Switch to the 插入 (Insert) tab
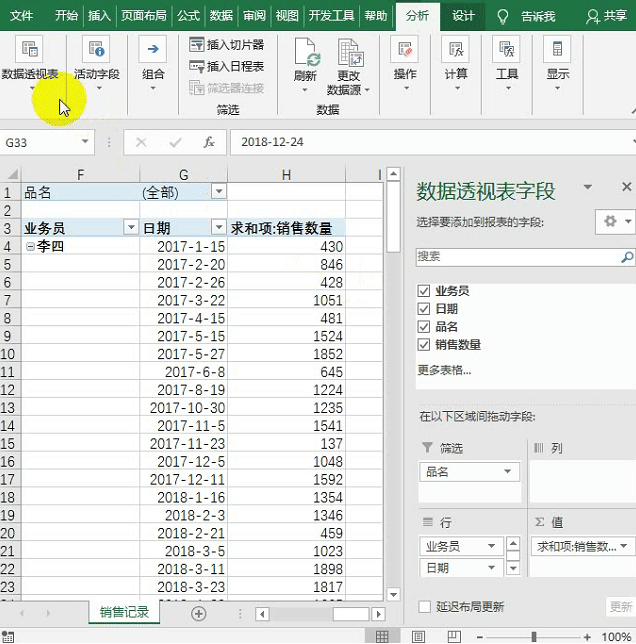Viewport: 636px width, 644px height. (99, 16)
